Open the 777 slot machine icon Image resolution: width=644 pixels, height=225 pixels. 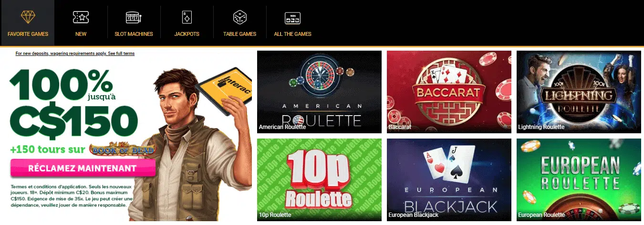[x=134, y=18]
